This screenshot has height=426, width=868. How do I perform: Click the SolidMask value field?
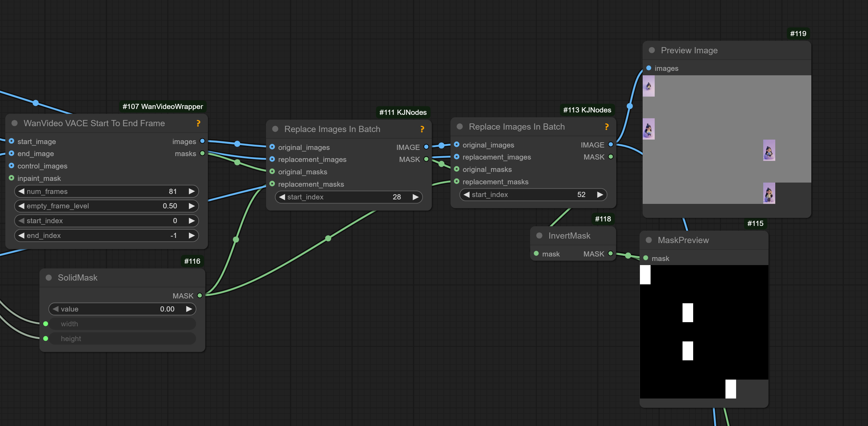(122, 309)
